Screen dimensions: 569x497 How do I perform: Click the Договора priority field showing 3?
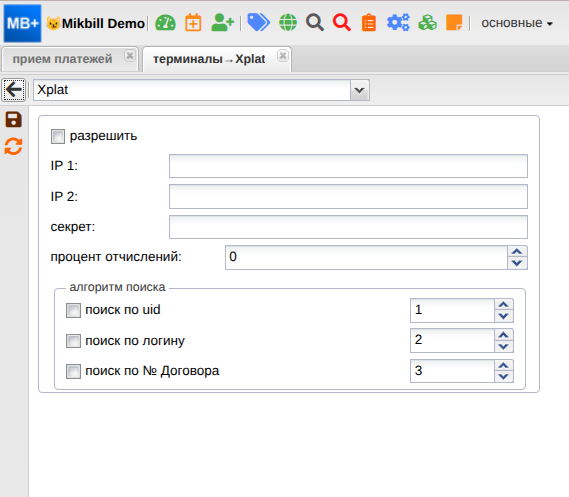452,371
